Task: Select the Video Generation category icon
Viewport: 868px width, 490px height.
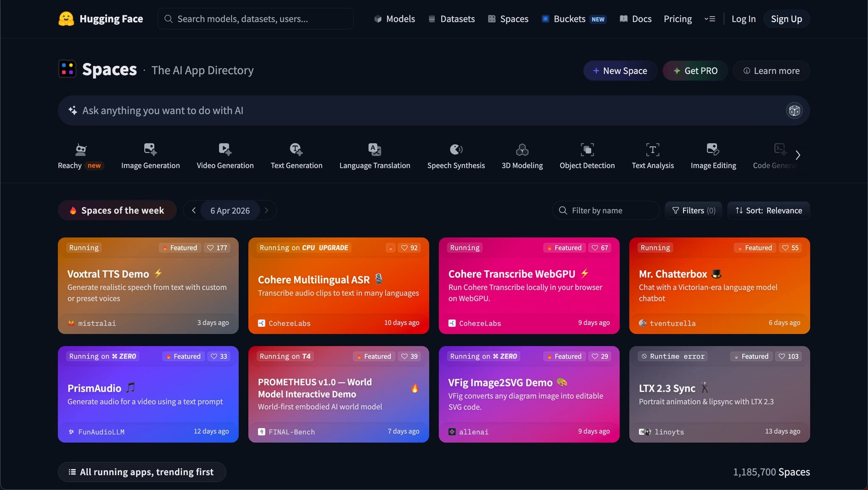Action: 225,150
